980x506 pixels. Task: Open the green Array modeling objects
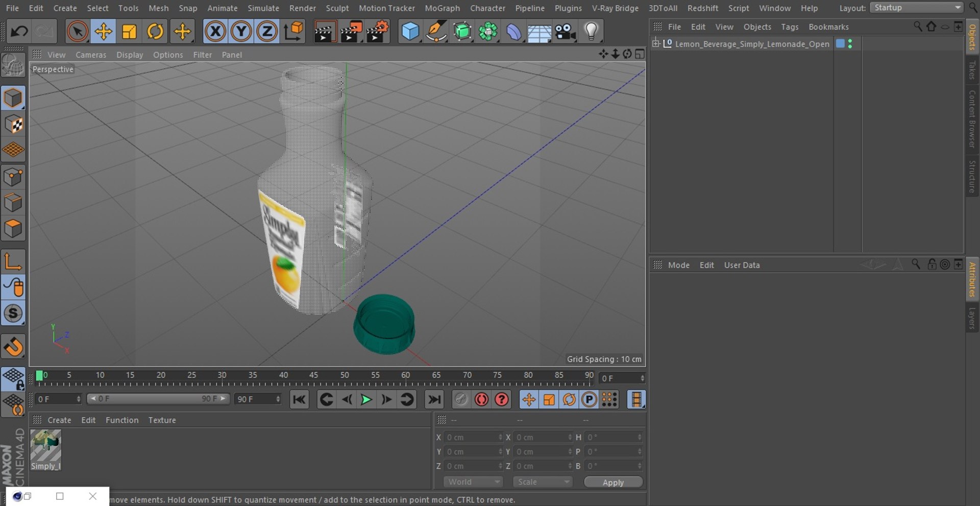(488, 32)
